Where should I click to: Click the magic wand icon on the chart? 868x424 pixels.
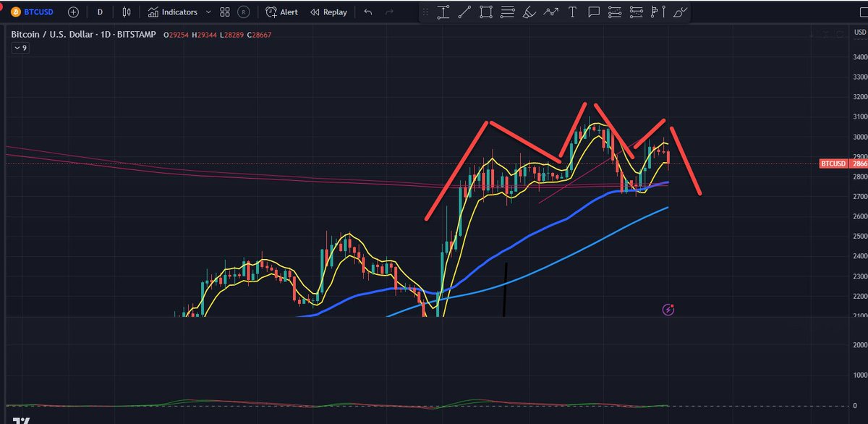pos(667,310)
